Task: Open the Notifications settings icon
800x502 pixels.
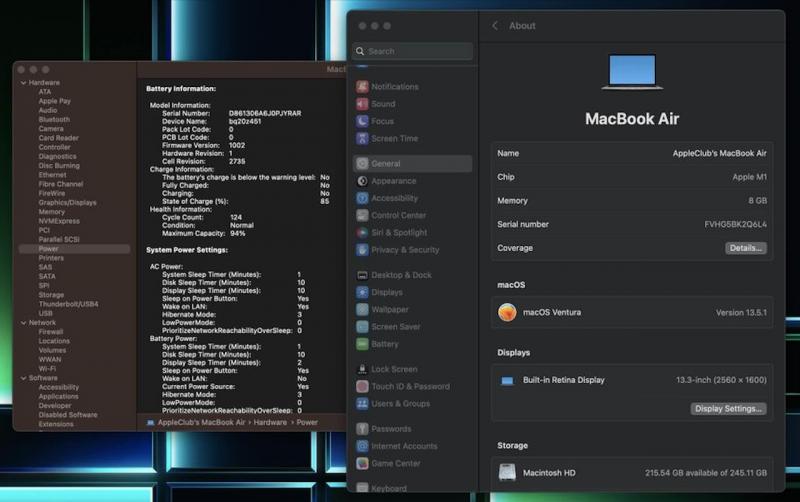Action: [362, 87]
